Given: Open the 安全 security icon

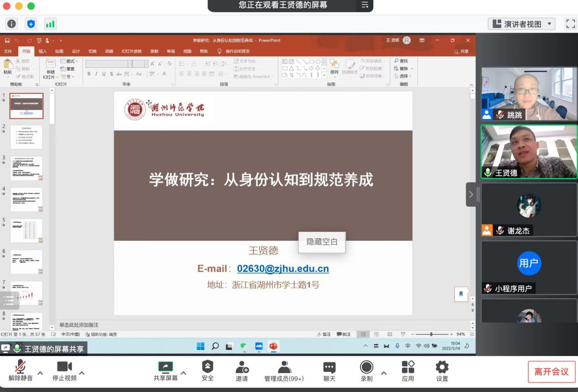Looking at the screenshot, I should (x=208, y=371).
